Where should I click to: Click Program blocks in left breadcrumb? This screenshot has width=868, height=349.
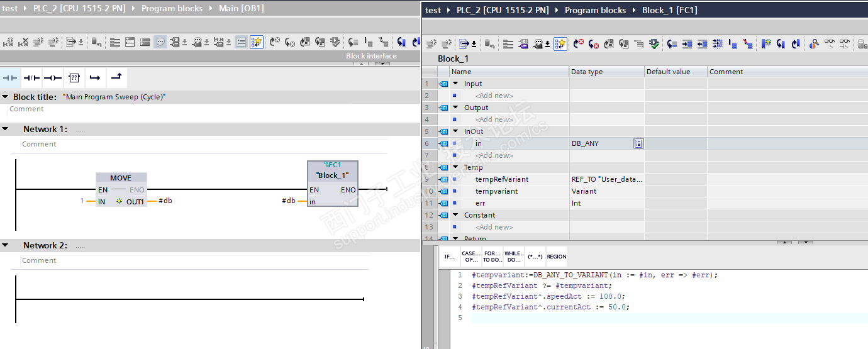pos(172,8)
